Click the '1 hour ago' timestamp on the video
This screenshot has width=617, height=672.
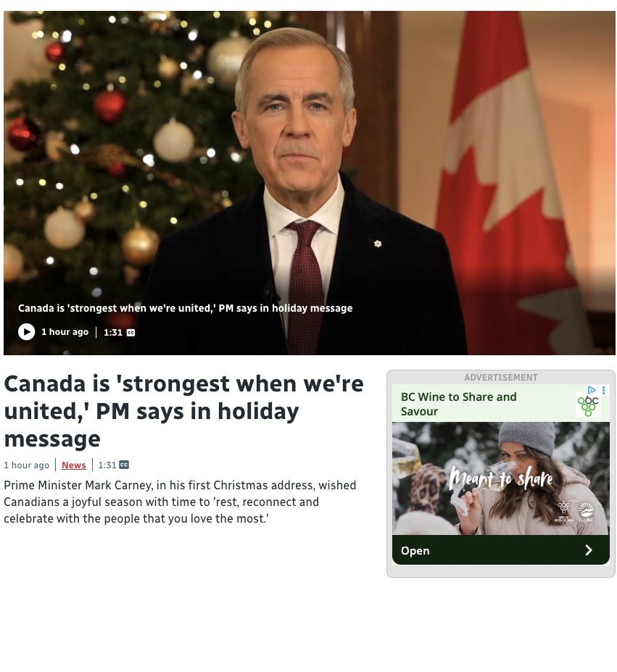65,332
